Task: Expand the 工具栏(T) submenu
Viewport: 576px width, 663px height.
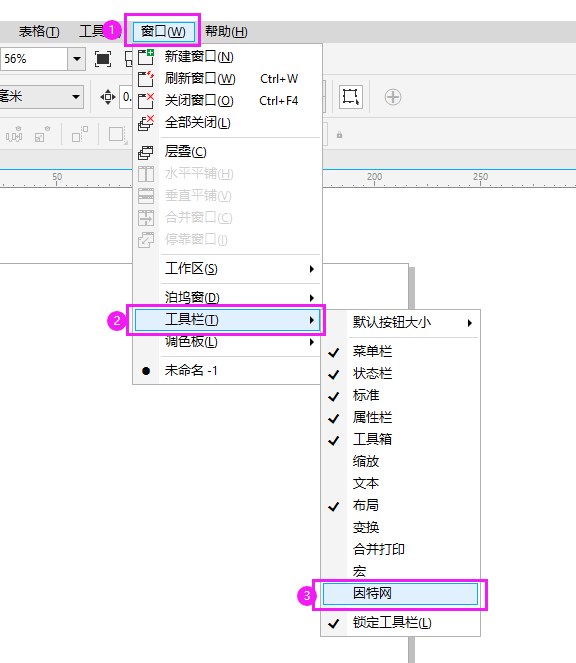Action: pyautogui.click(x=228, y=320)
